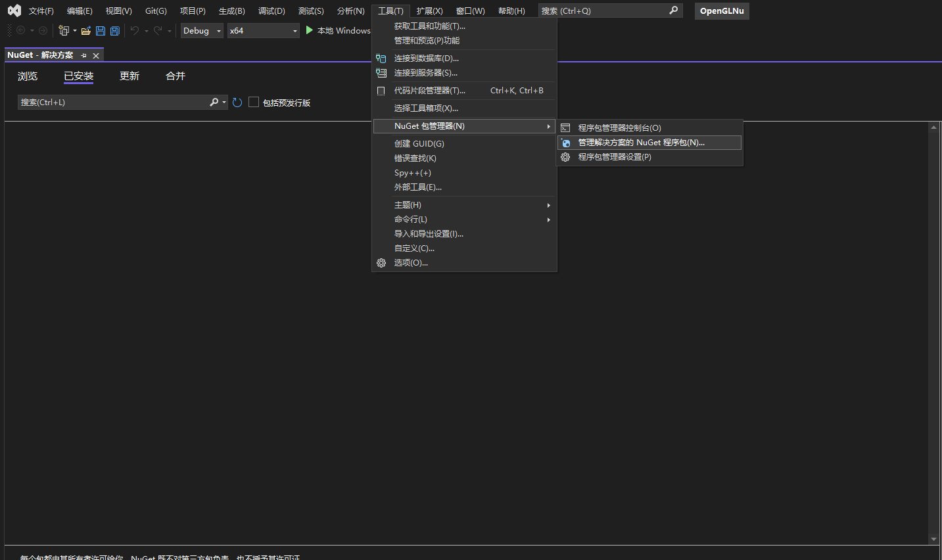
Task: Refresh the NuGet package list
Action: tap(237, 102)
